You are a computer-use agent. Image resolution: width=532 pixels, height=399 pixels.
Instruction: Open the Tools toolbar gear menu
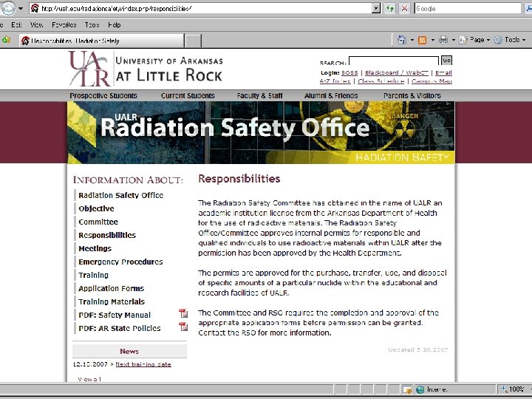tap(510, 40)
